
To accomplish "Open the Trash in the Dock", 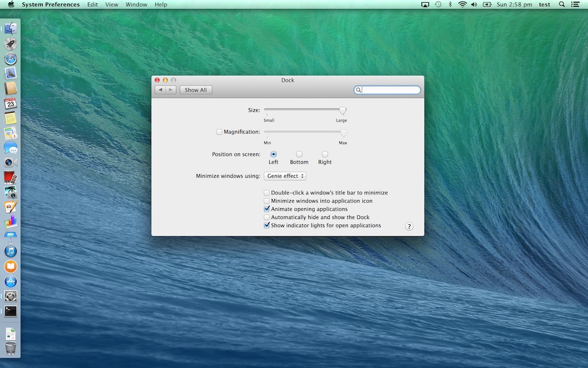I will (x=10, y=348).
